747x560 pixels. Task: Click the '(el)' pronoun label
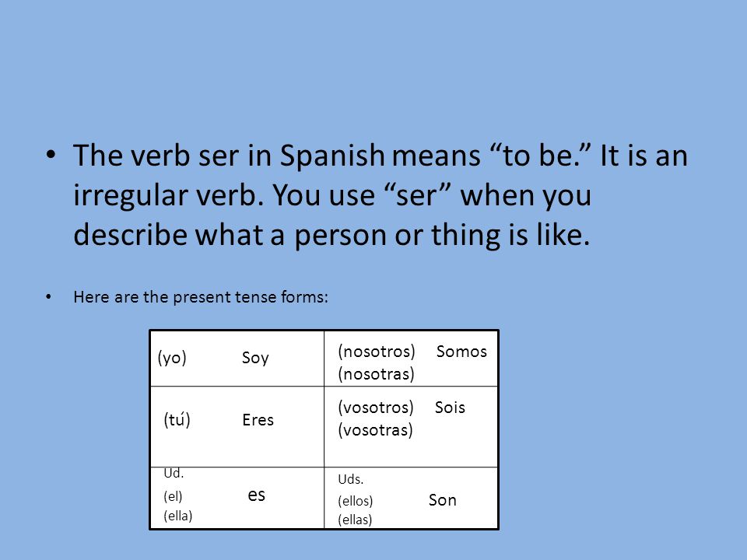click(x=173, y=496)
